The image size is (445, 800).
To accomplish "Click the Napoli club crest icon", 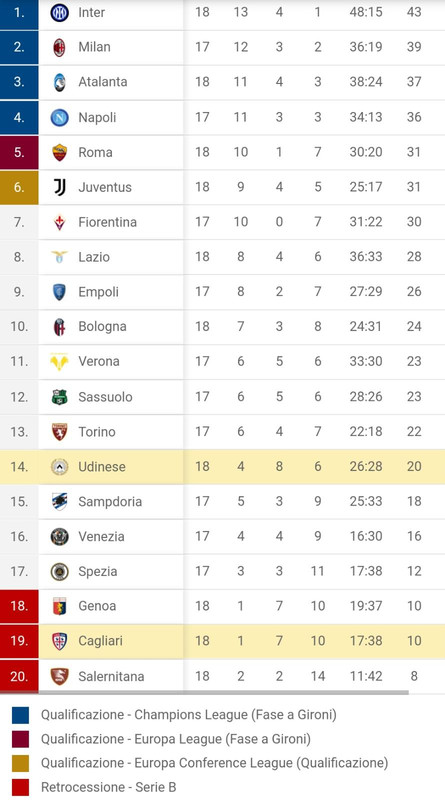I will [x=60, y=117].
